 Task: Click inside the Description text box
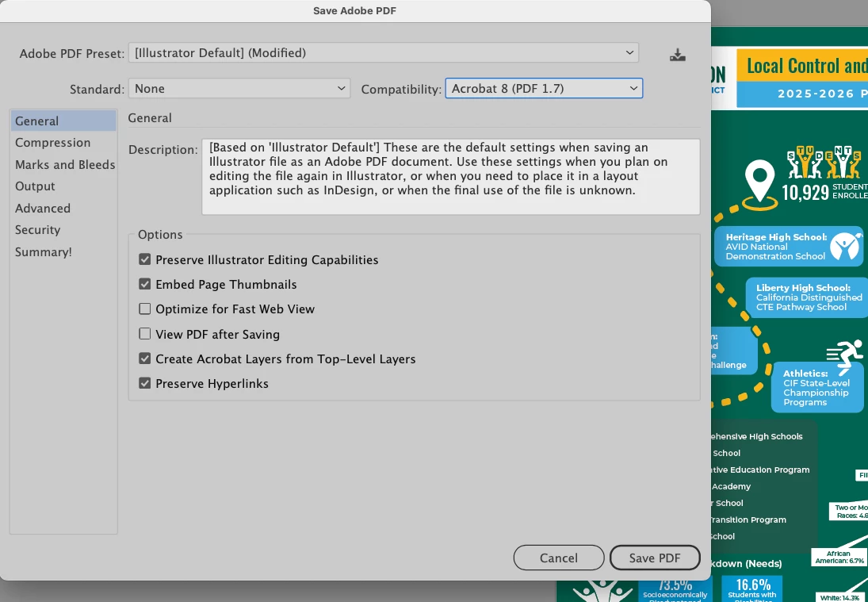point(450,177)
